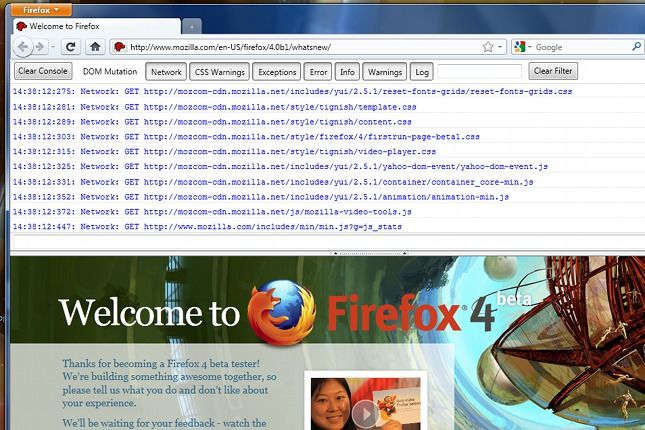Open the Google search engine selector
Image resolution: width=645 pixels, height=430 pixels.
(523, 47)
